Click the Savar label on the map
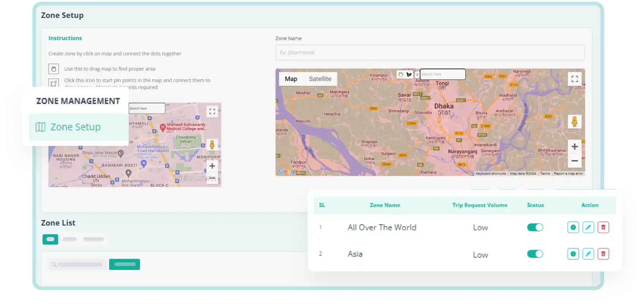The width and height of the screenshot is (644, 304). (x=404, y=95)
